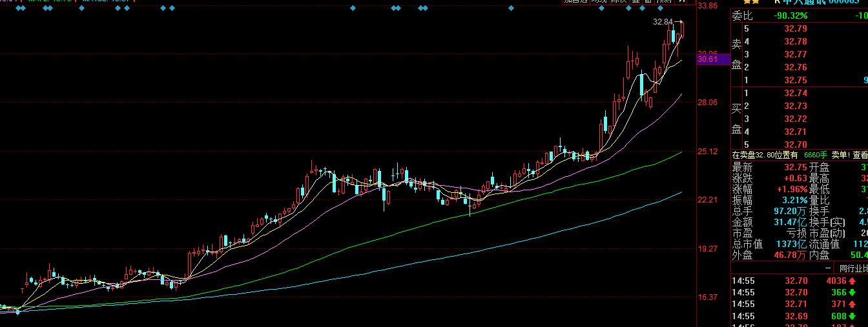Switch to the 同行业比 tab
This screenshot has height=327, width=868.
pos(853,268)
